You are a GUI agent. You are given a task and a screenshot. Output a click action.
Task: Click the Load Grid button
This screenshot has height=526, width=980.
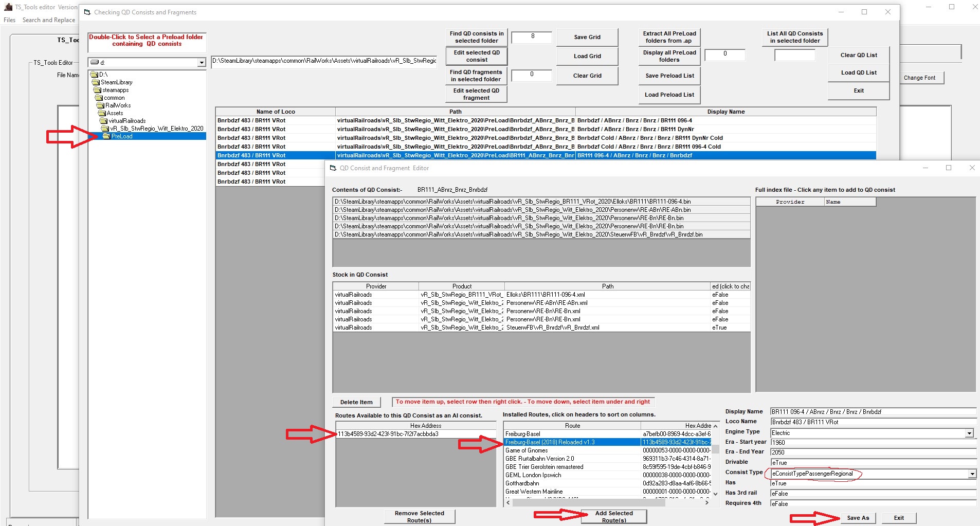(x=587, y=56)
